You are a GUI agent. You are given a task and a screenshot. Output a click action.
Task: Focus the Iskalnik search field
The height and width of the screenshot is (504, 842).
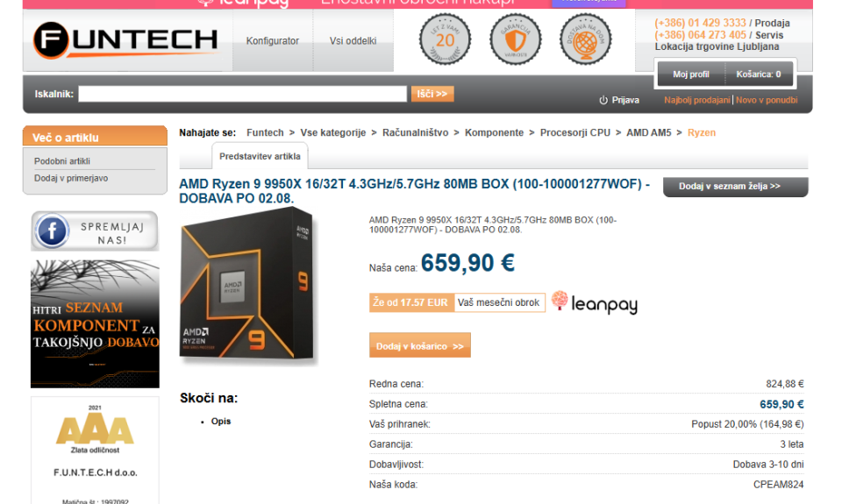click(x=243, y=94)
